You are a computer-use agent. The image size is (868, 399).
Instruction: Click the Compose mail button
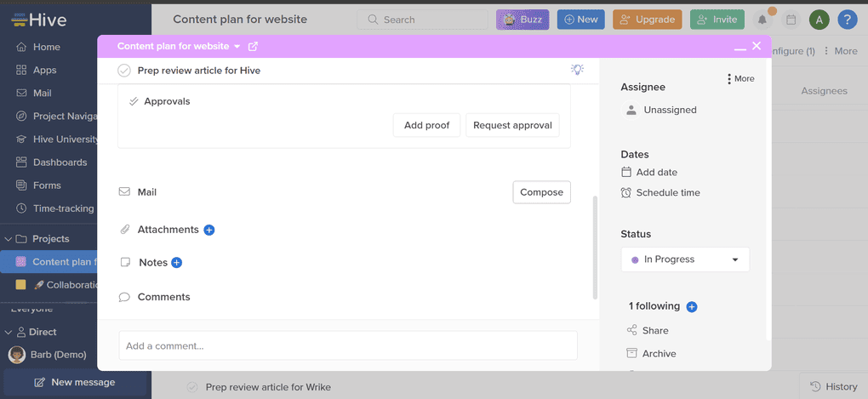(x=541, y=192)
